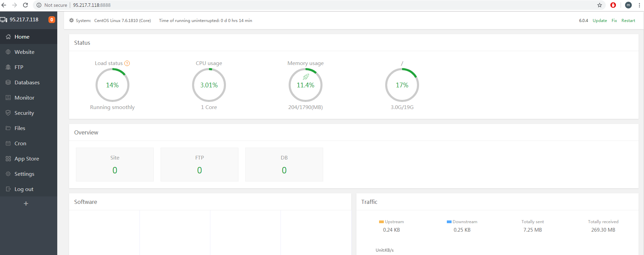644x255 pixels.
Task: Reload the page in browser
Action: coord(25,5)
